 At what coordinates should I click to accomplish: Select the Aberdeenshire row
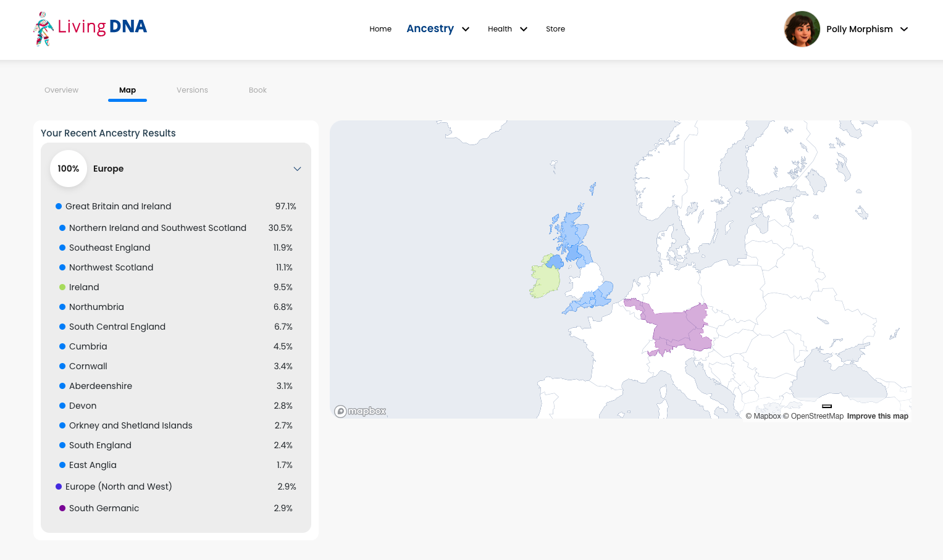[176, 386]
